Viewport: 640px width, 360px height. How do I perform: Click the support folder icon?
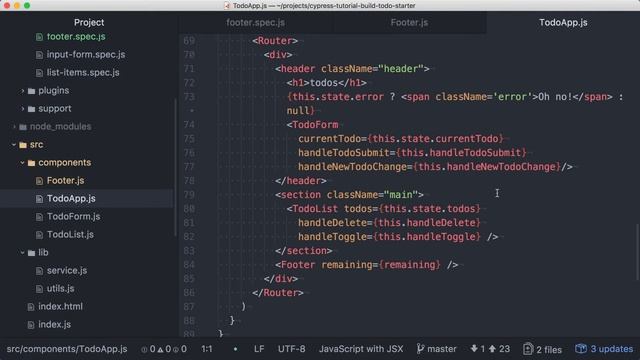tap(31, 109)
